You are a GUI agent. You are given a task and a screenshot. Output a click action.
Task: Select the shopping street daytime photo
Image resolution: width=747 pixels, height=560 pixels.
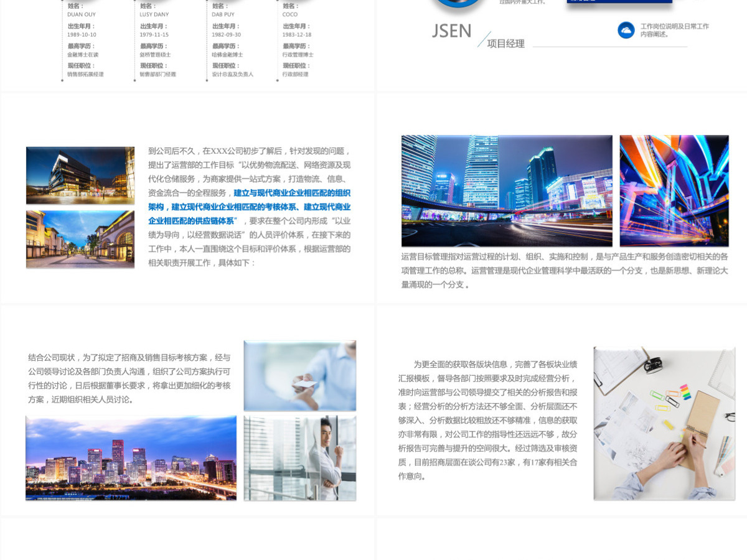[80, 239]
